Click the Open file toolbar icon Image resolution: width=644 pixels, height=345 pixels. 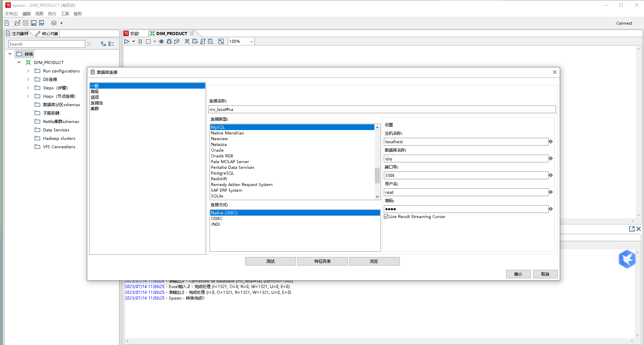(17, 23)
